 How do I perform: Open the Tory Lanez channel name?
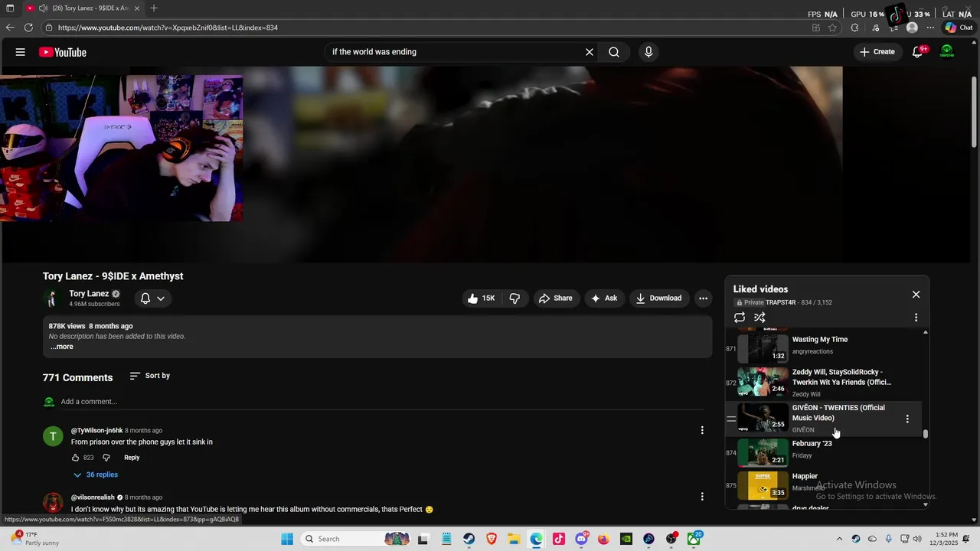coord(89,294)
